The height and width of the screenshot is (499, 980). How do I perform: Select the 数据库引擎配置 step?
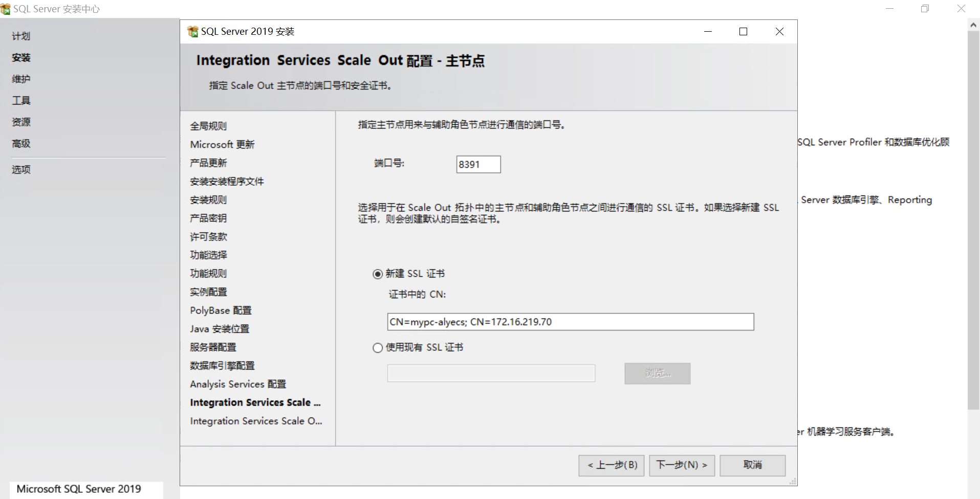(x=222, y=365)
